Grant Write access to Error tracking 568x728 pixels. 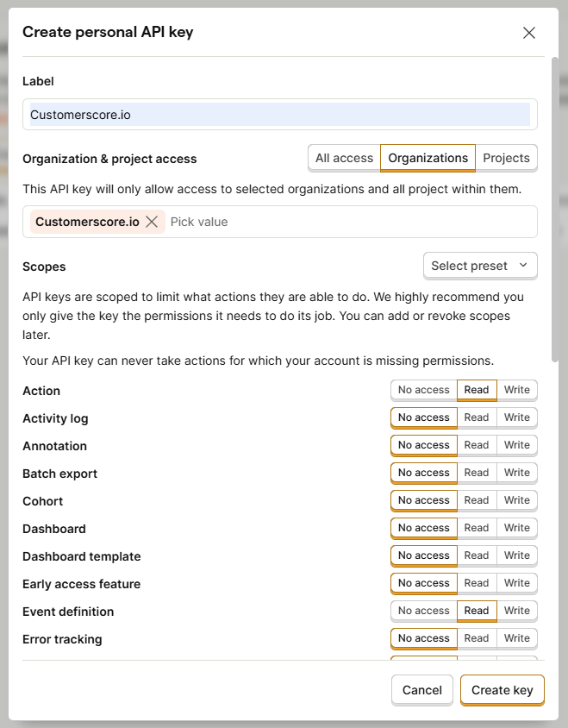[517, 638]
